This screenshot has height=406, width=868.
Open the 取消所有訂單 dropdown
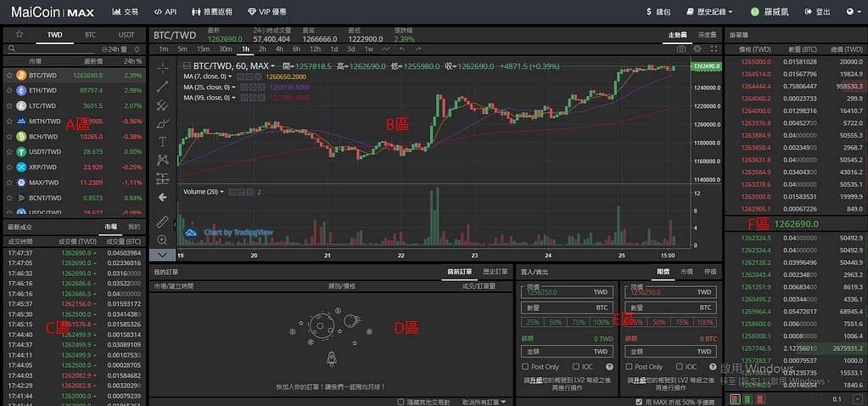point(485,402)
